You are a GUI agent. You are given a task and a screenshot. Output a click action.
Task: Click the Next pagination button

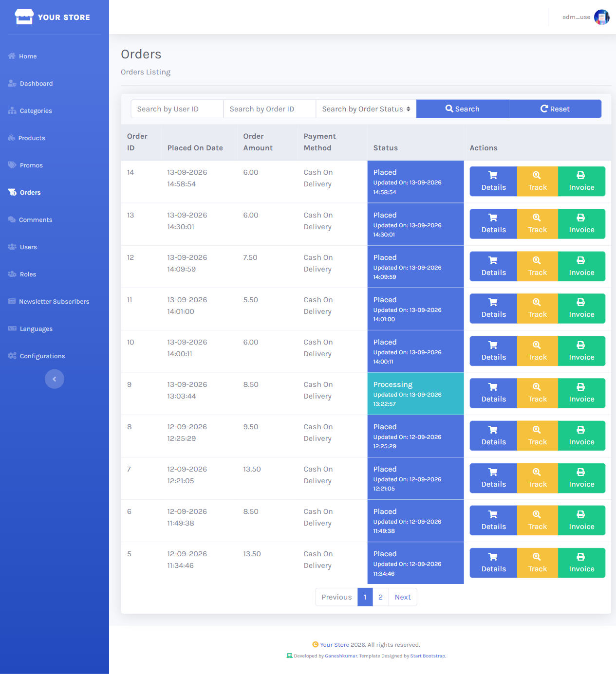(403, 597)
